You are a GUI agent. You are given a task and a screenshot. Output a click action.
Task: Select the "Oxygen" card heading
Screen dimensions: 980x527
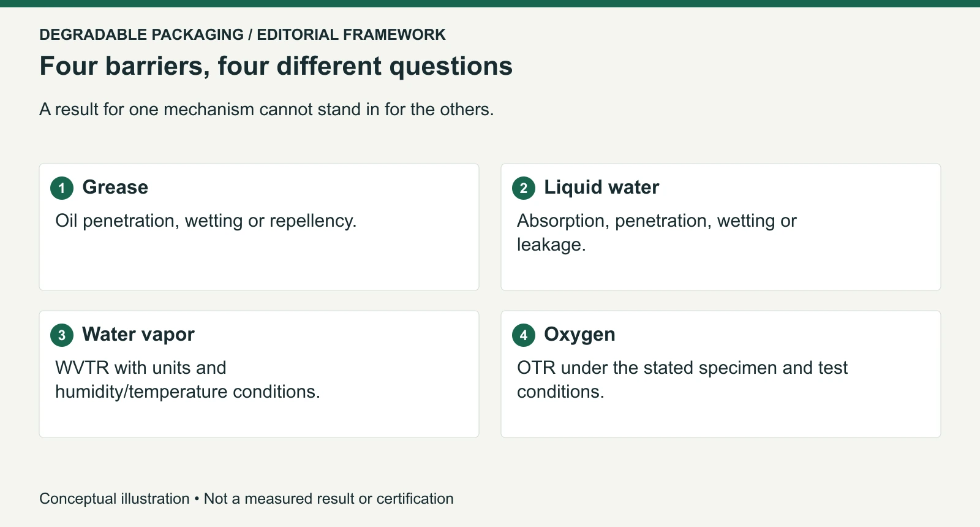coord(579,335)
